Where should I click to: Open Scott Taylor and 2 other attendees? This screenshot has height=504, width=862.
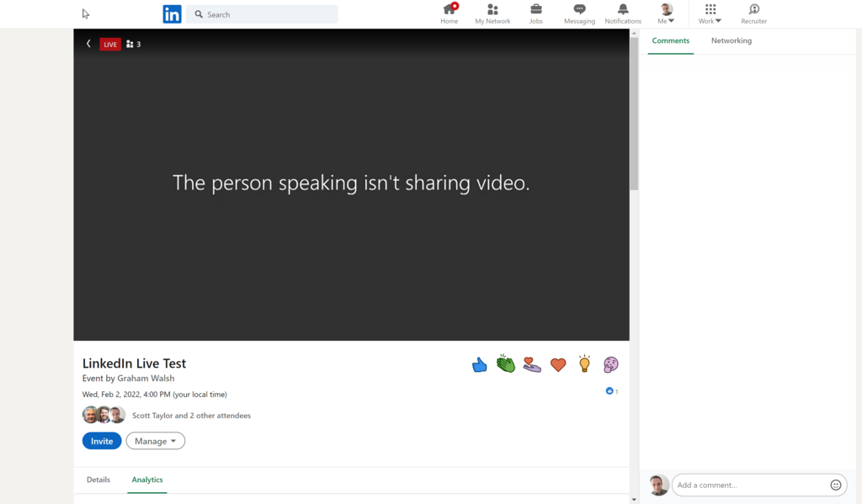pos(191,416)
